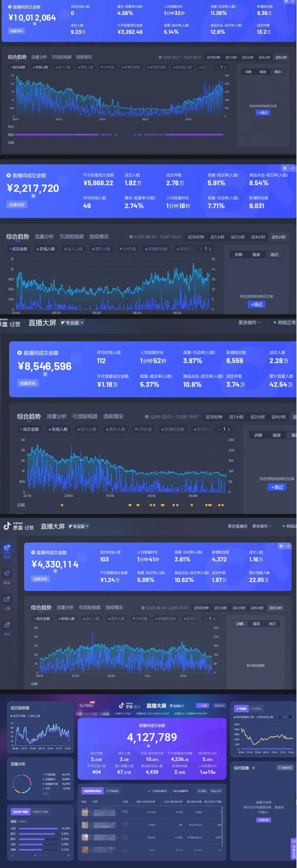This screenshot has height=868, width=297.
Task: Open 千川 sidebar icon in ¥4,330,114 dashboard
Action: click(7, 626)
